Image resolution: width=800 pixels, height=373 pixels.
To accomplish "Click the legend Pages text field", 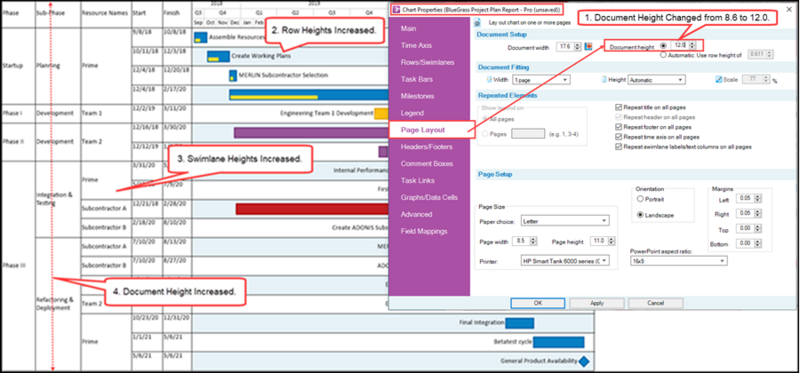I will click(528, 134).
